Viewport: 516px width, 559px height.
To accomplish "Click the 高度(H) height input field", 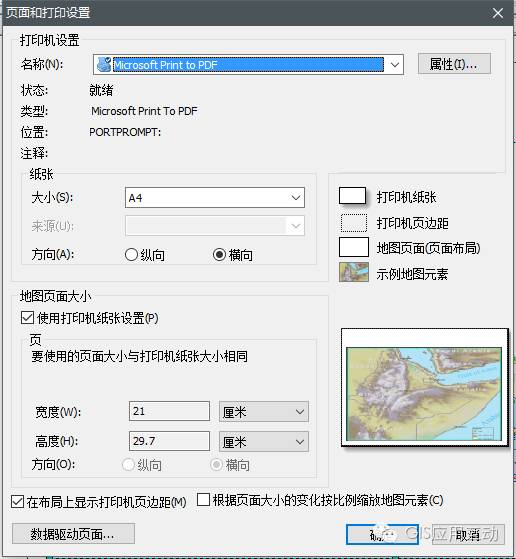I will coord(169,441).
